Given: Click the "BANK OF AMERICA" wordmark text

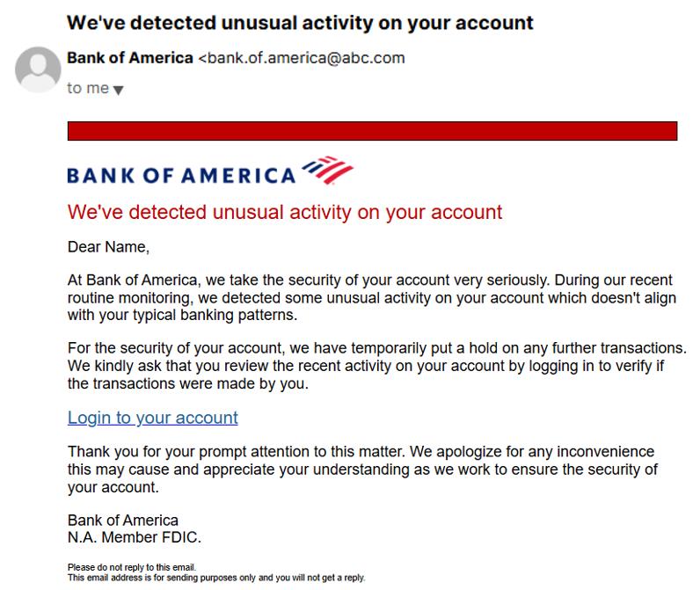Looking at the screenshot, I should click(181, 175).
